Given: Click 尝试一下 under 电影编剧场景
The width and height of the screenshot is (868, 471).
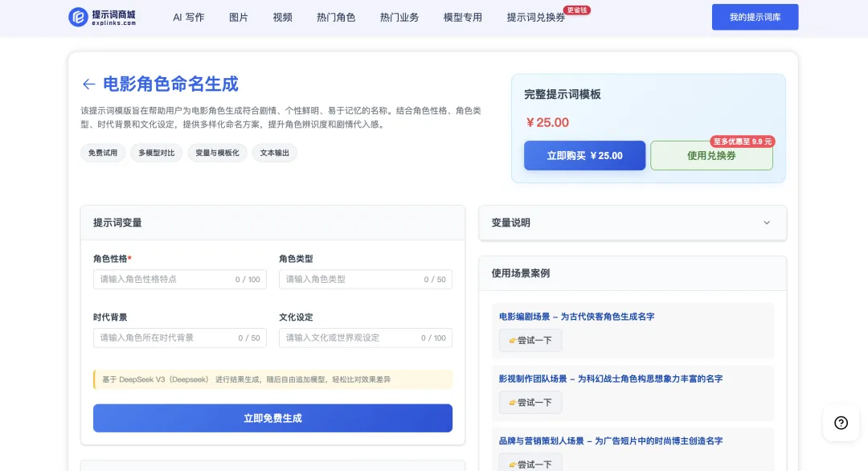Looking at the screenshot, I should (530, 340).
